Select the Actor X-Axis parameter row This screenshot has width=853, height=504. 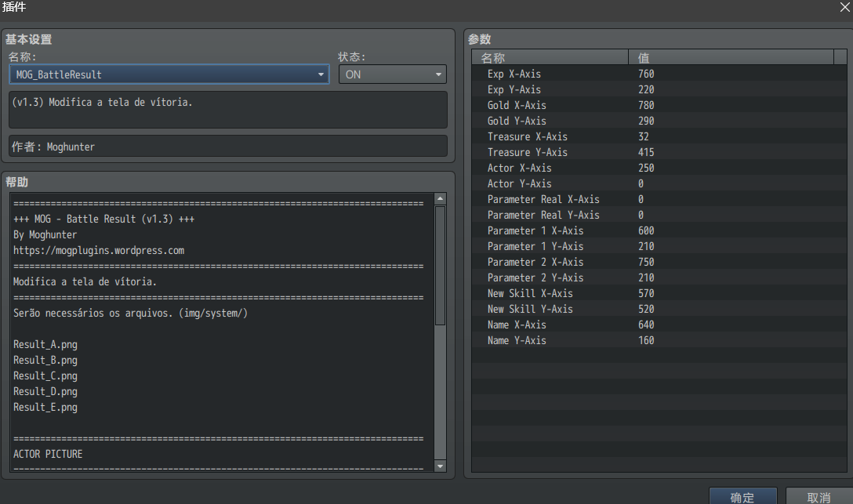pos(659,169)
